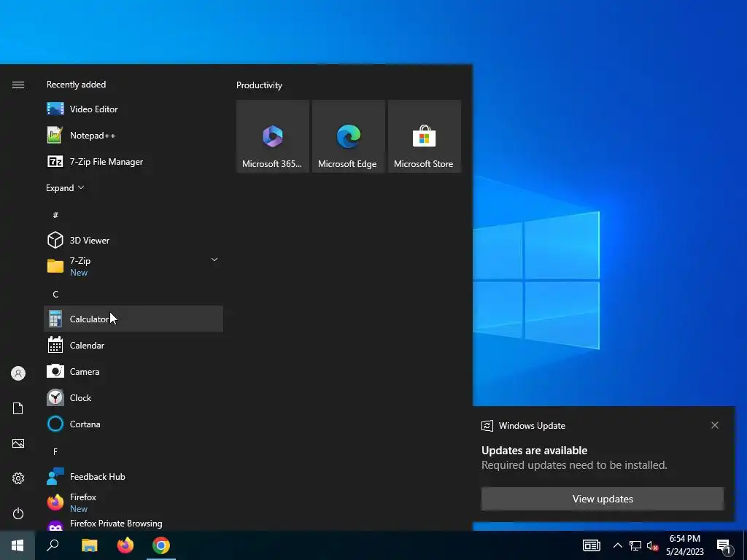Click the Productivity group heading
The height and width of the screenshot is (560, 747).
[259, 85]
